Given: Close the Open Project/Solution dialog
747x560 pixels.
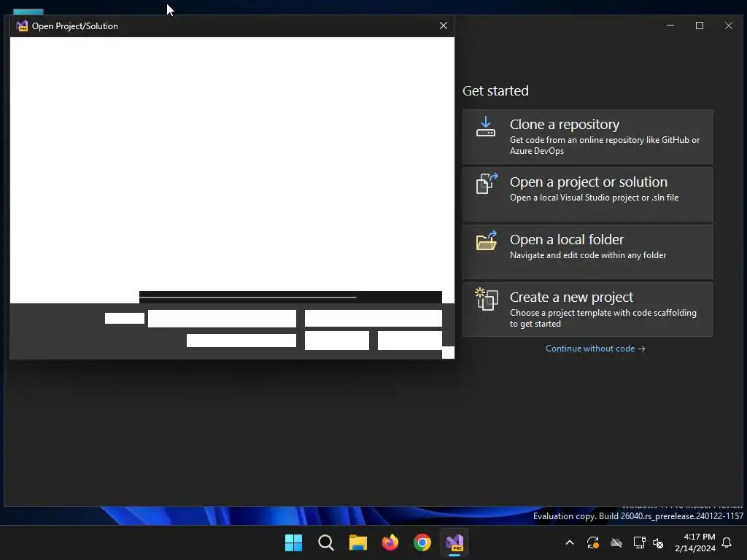Looking at the screenshot, I should 444,26.
